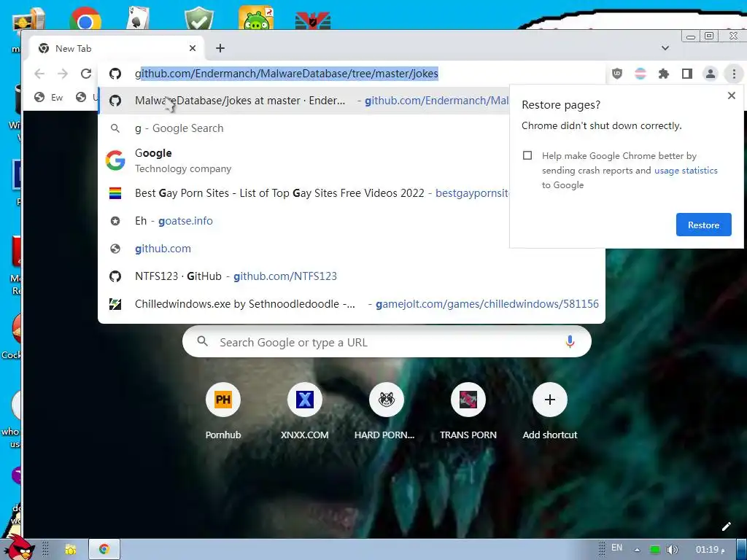Screen dimensions: 747x560
Task: Toggle the side panel icon
Action: (x=687, y=74)
